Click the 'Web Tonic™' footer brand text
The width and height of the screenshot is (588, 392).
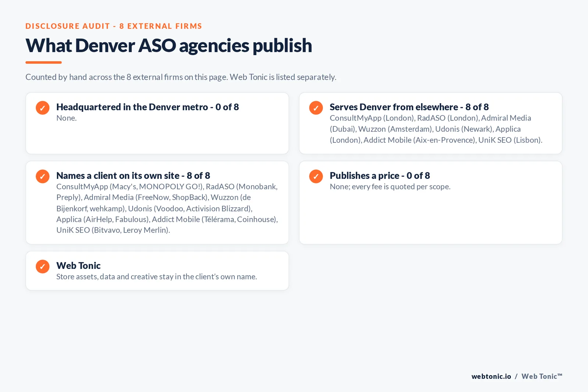[x=542, y=376]
